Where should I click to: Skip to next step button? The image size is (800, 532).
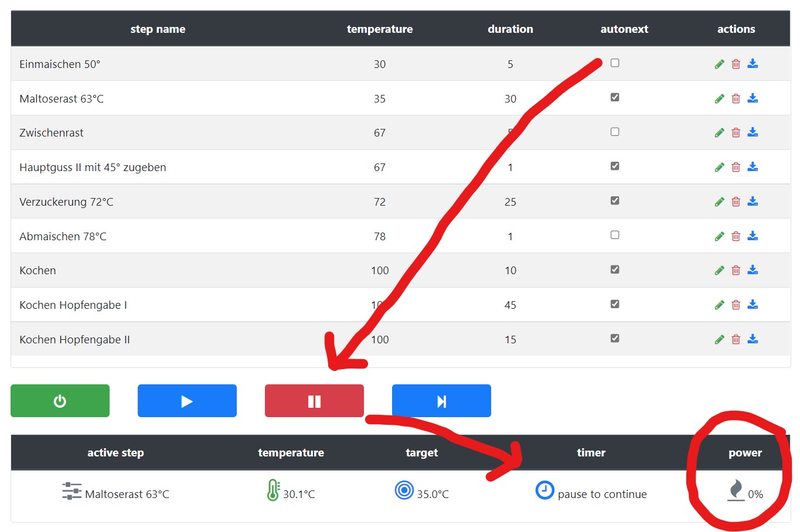(x=441, y=401)
